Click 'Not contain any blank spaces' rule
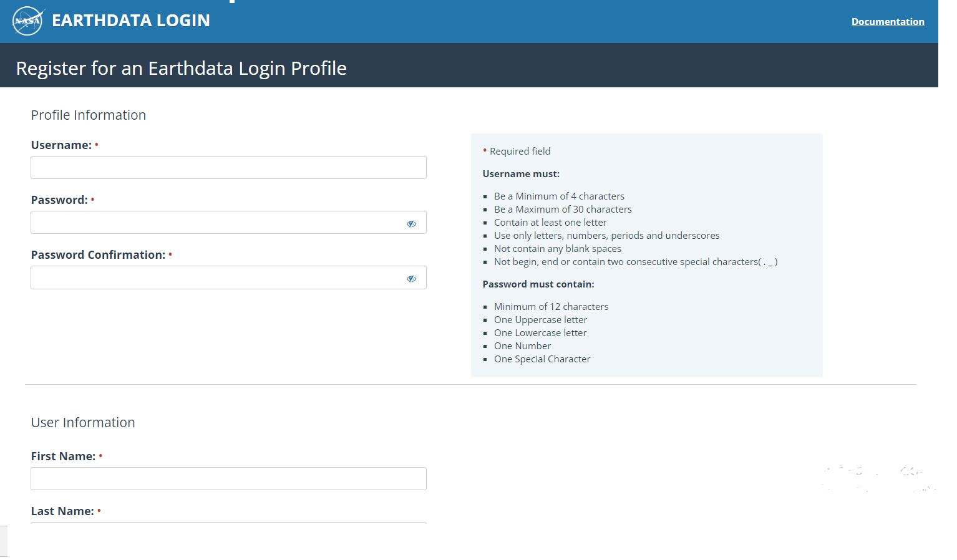Image resolution: width=957 pixels, height=560 pixels. tap(558, 249)
